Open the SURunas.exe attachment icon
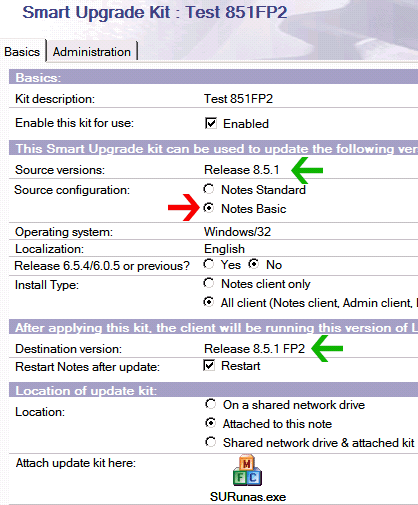The height and width of the screenshot is (505, 418). coord(247,470)
